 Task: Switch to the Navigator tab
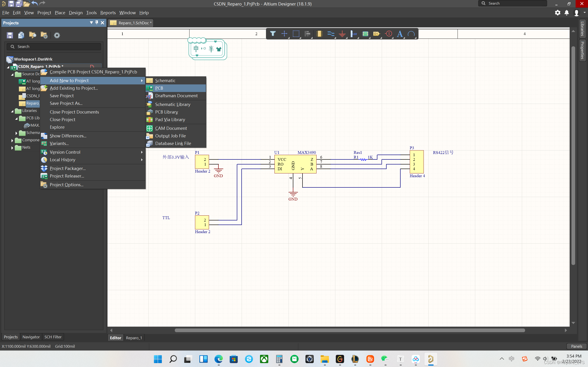[31, 337]
